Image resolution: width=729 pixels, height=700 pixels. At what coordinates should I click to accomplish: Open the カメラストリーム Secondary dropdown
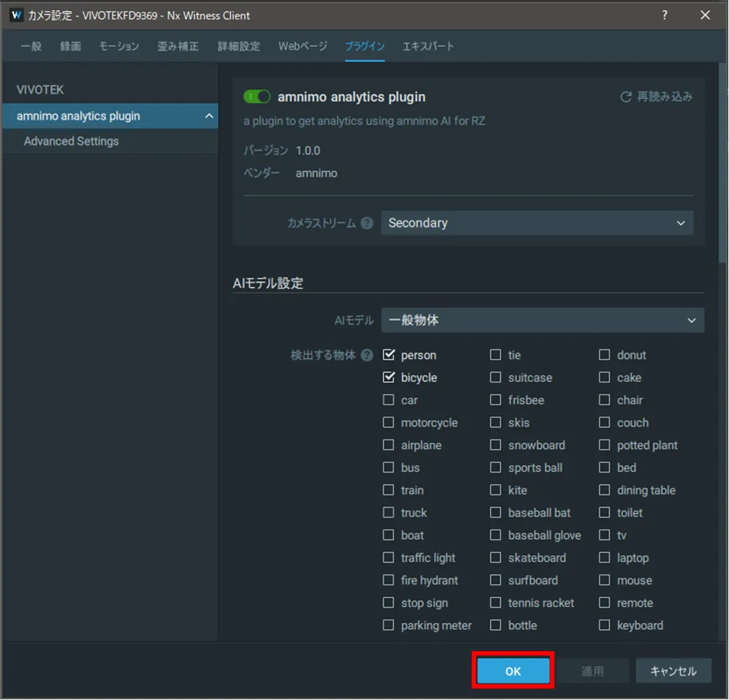click(x=537, y=223)
